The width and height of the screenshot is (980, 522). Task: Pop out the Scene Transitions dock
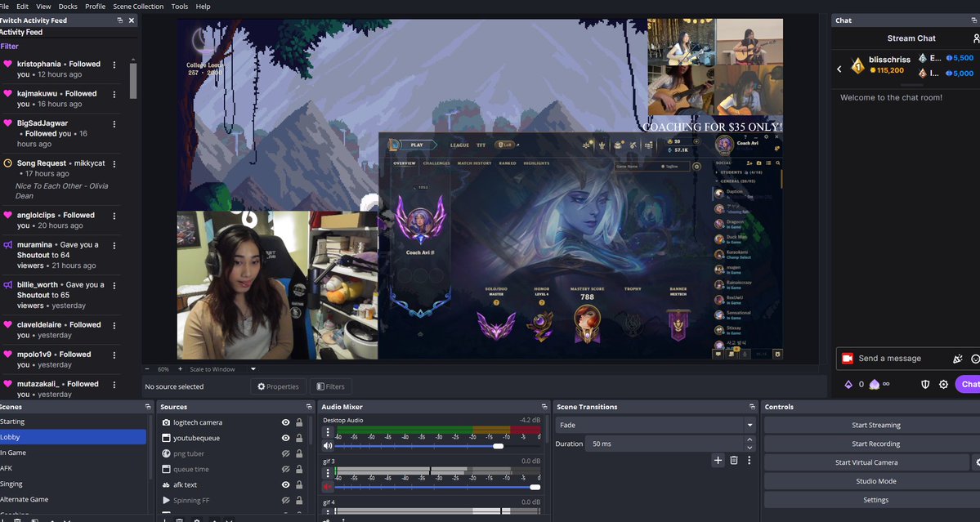coord(752,407)
